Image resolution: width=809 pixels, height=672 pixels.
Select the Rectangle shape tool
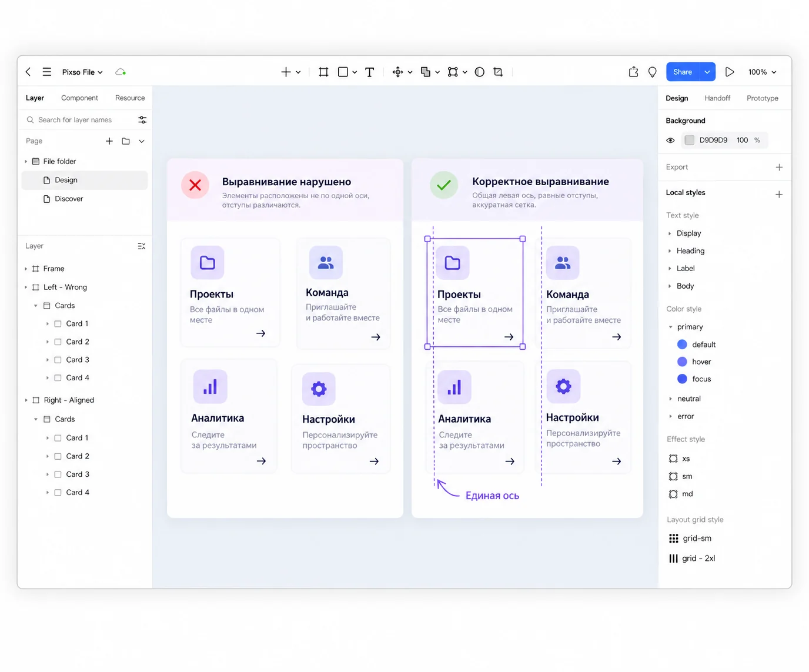coord(343,72)
